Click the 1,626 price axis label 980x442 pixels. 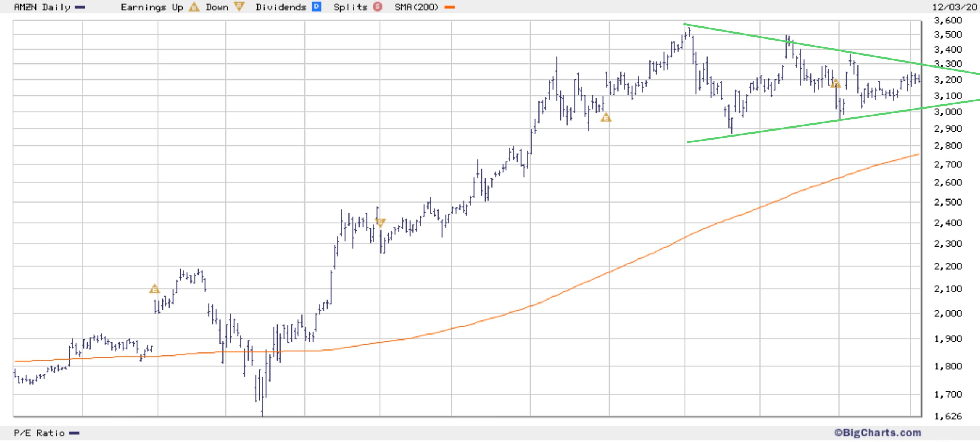948,416
